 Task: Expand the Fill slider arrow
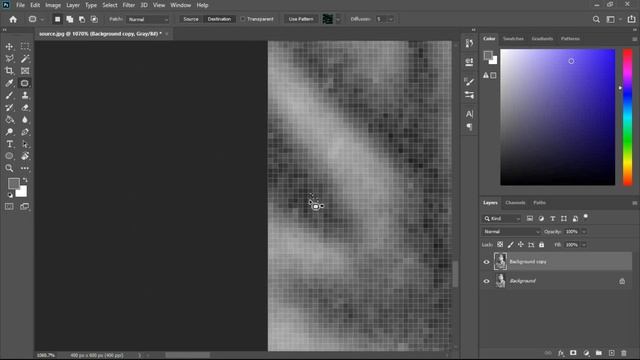pyautogui.click(x=584, y=245)
